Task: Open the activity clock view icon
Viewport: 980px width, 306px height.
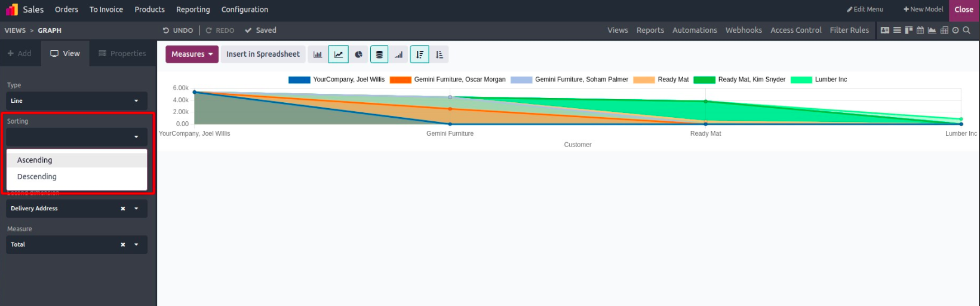Action: point(956,30)
